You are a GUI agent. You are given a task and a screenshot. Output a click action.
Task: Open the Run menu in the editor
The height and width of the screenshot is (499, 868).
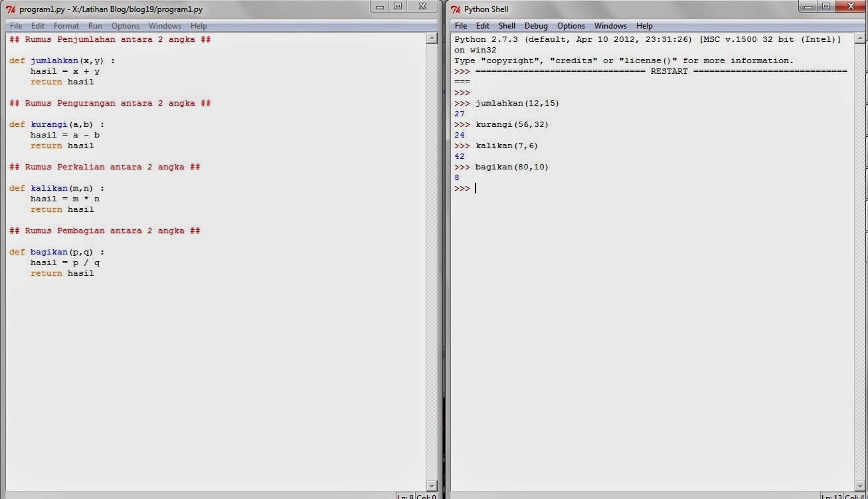95,25
